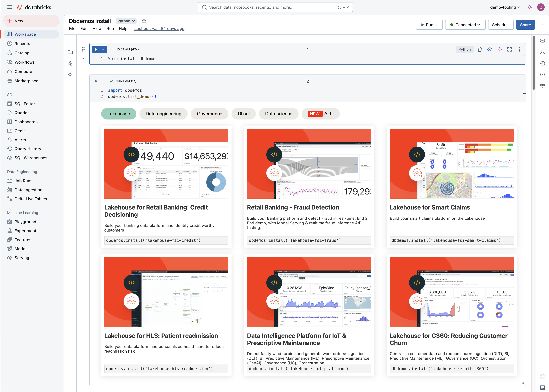Screen dimensions: 549x392
Task: Open the Connected compute dropdown
Action: tap(465, 25)
